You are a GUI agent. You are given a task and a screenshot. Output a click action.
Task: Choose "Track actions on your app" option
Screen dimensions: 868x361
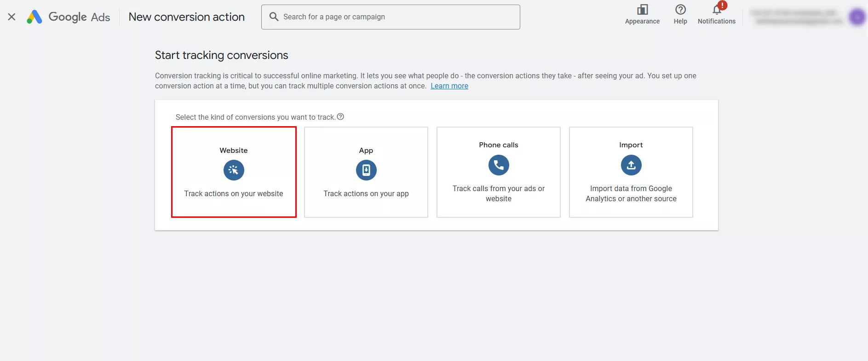[366, 194]
